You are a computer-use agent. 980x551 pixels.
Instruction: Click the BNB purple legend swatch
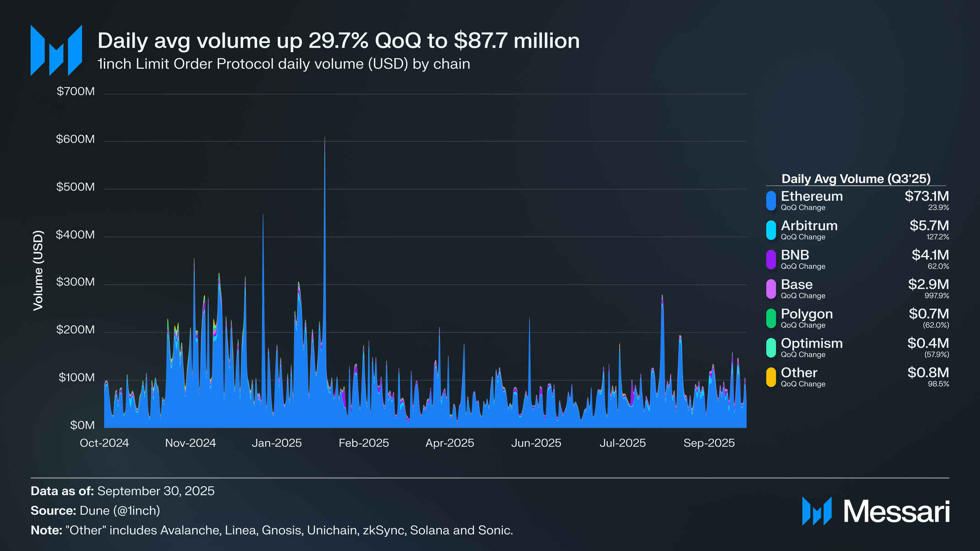coord(771,259)
